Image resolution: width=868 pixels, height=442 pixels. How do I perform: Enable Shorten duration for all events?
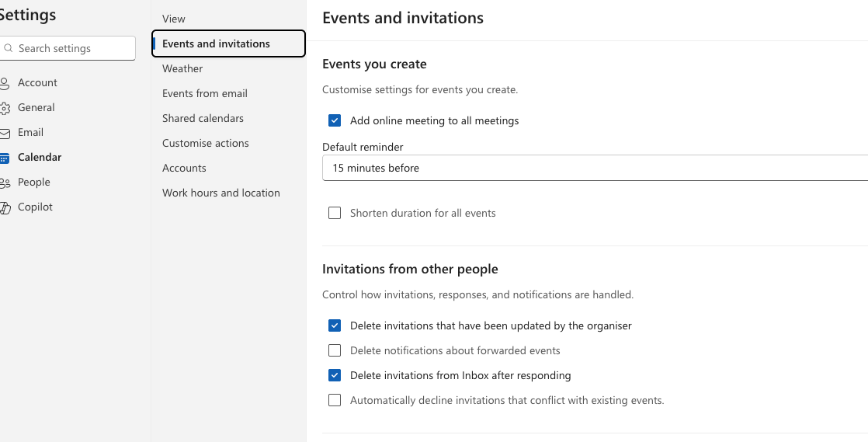point(335,213)
